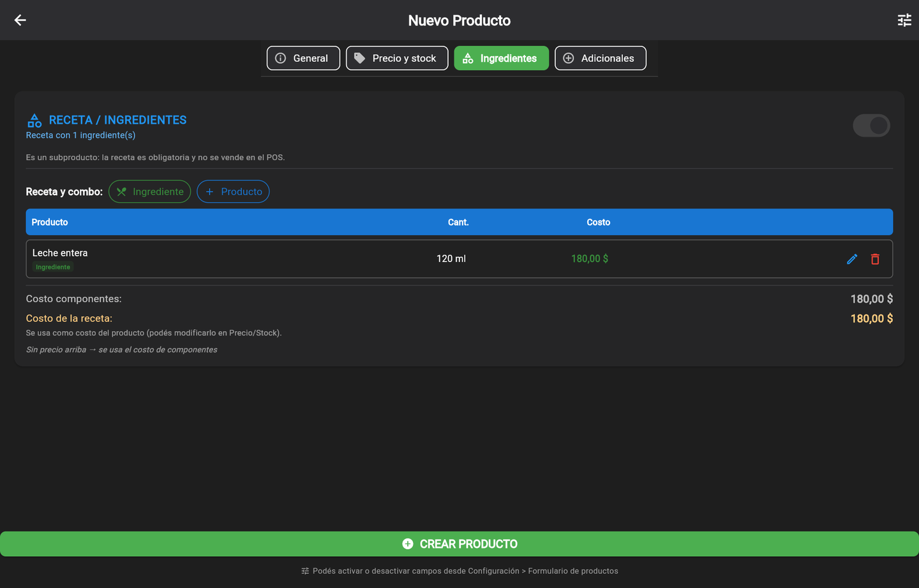Click the Crear Producto button
This screenshot has width=919, height=588.
459,544
